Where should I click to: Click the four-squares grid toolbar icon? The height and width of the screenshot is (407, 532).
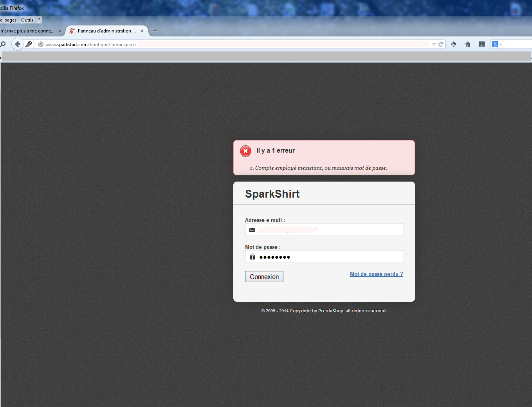[482, 44]
